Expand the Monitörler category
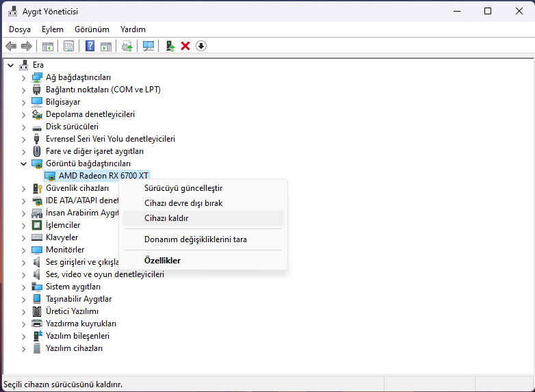The height and width of the screenshot is (392, 535). coord(23,250)
